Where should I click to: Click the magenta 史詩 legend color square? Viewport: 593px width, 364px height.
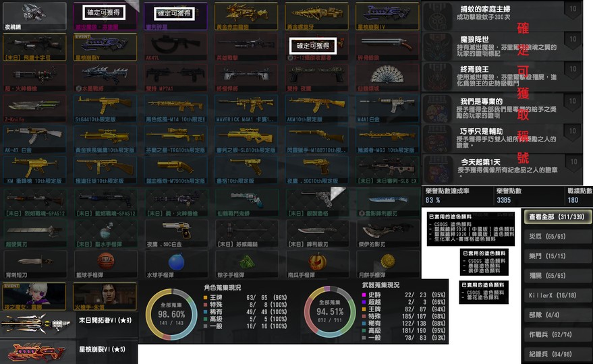coord(364,295)
